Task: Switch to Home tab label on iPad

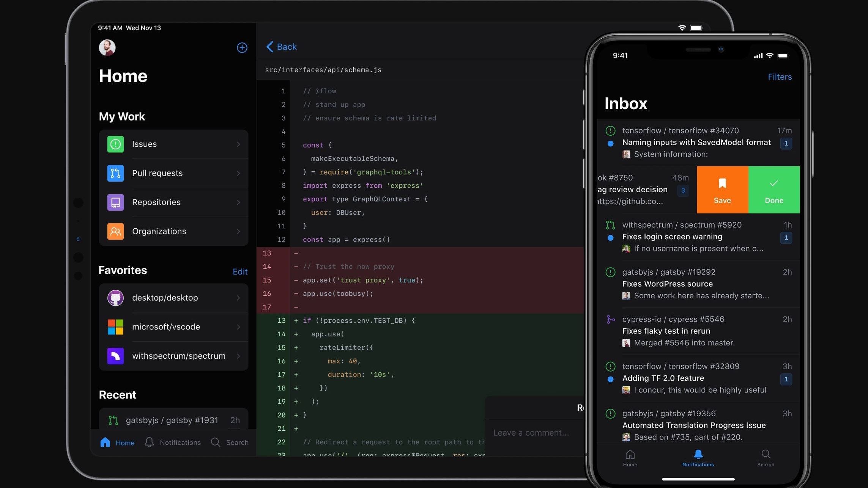Action: coord(125,442)
